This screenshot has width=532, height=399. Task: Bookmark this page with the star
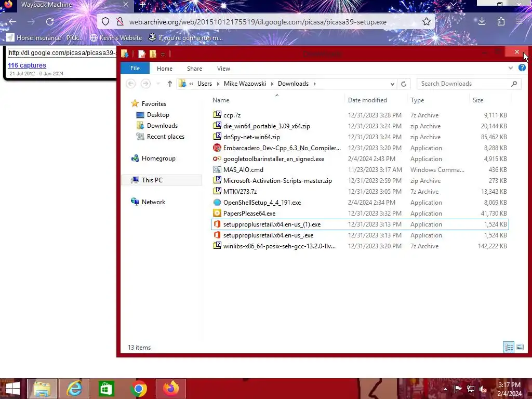pyautogui.click(x=427, y=22)
